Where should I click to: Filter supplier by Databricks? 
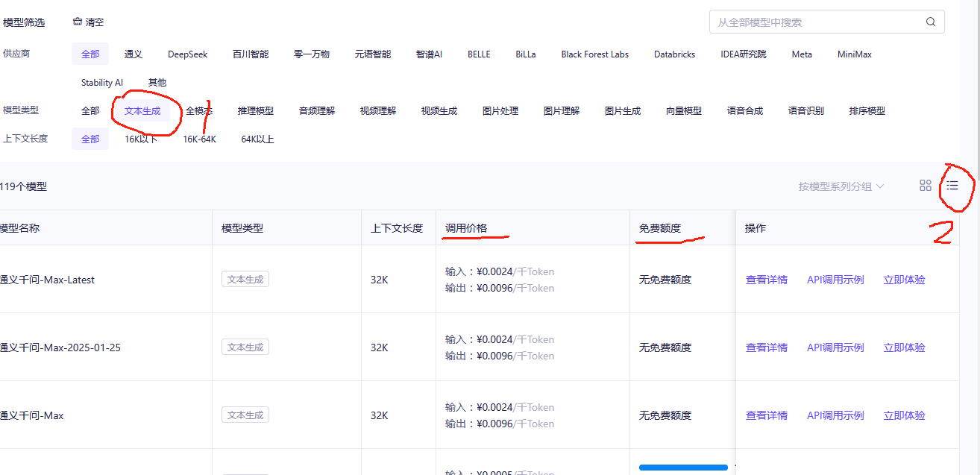[x=675, y=54]
